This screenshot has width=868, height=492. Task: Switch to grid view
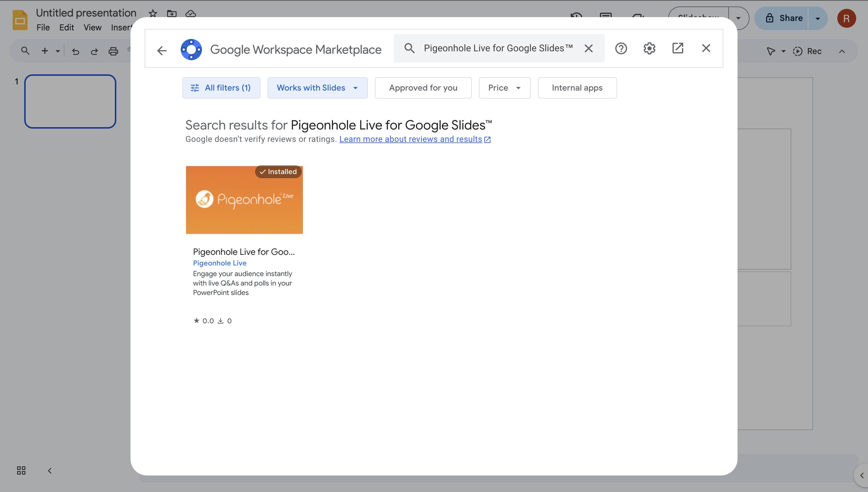(x=21, y=470)
